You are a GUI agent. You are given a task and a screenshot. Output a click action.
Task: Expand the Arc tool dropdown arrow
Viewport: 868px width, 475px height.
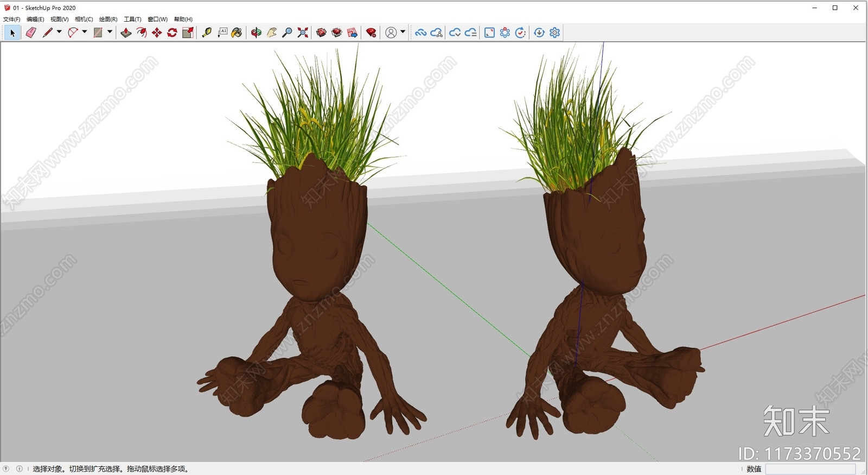85,32
